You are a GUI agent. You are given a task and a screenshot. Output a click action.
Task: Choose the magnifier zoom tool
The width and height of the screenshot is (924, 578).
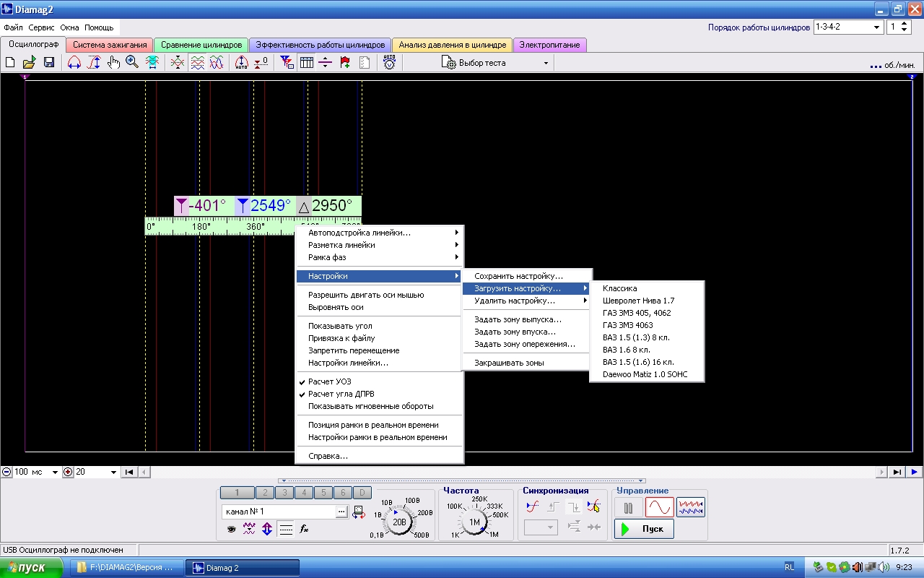click(x=132, y=63)
